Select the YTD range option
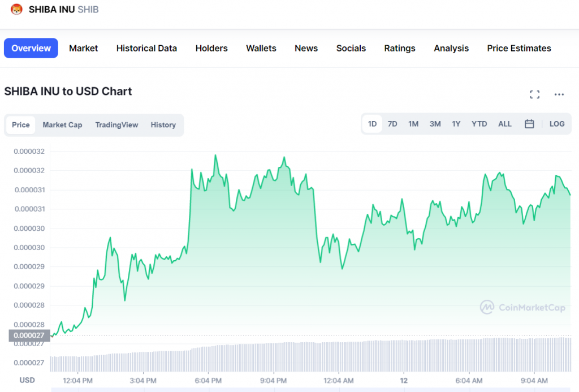This screenshot has width=579, height=392. click(x=479, y=124)
